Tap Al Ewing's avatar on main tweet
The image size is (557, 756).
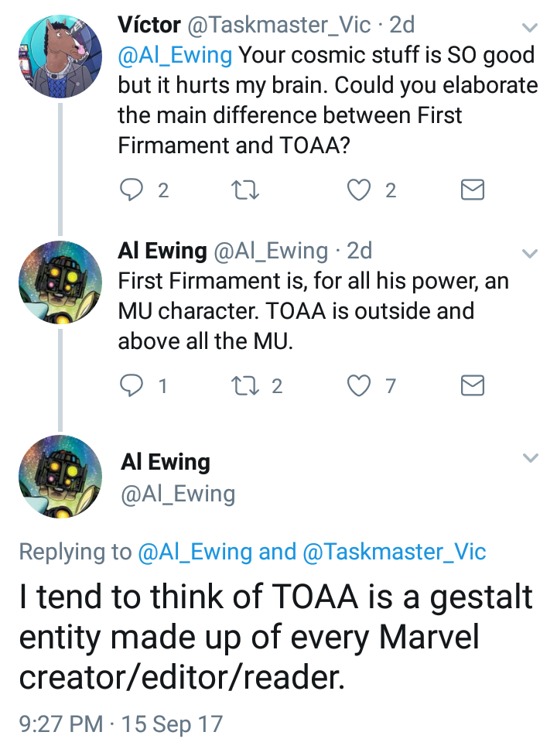pyautogui.click(x=60, y=476)
